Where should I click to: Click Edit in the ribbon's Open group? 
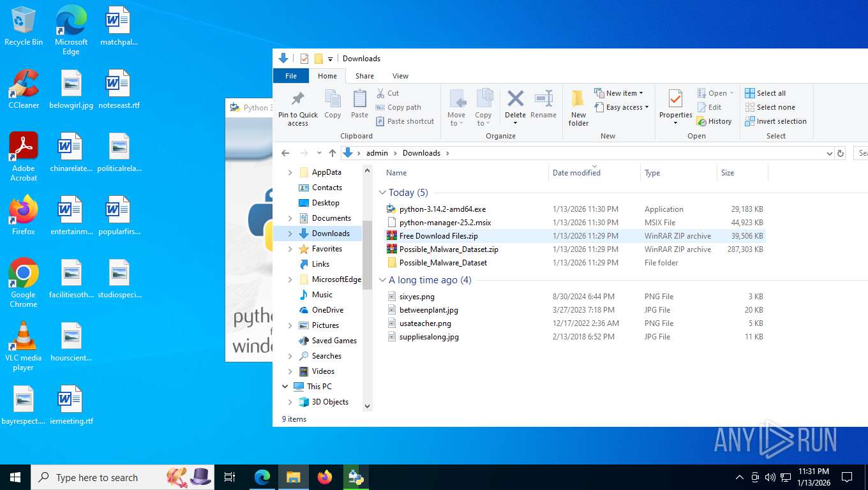(x=709, y=107)
